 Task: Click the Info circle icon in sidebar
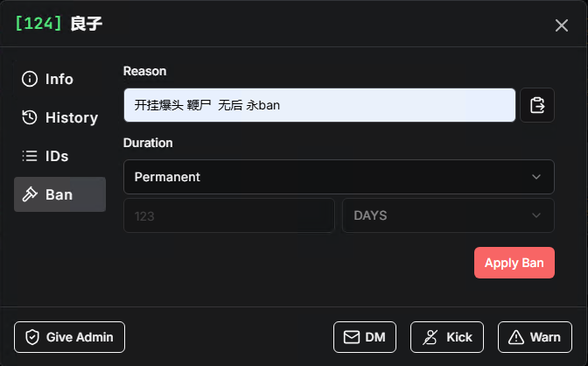click(30, 79)
